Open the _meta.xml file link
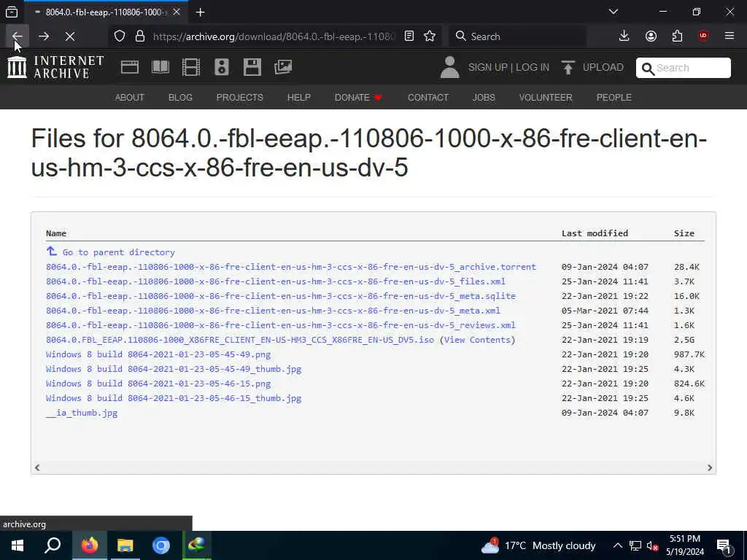This screenshot has width=747, height=560. (273, 311)
